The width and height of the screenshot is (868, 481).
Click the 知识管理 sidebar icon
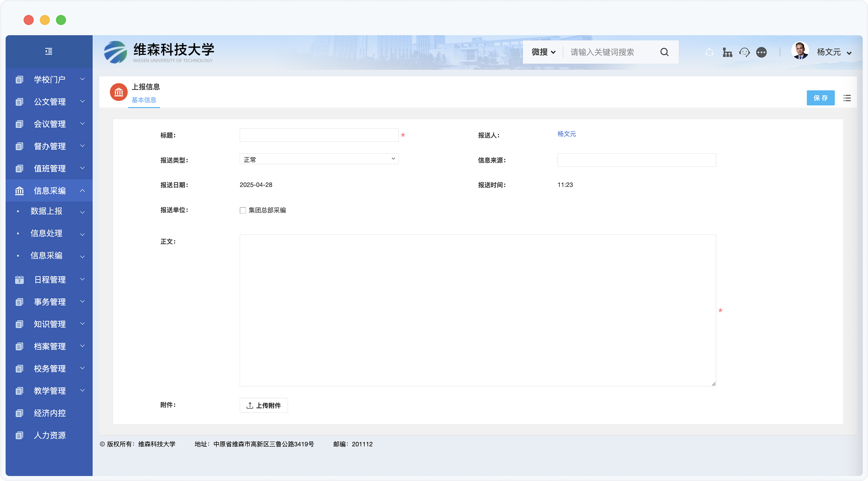(x=20, y=324)
